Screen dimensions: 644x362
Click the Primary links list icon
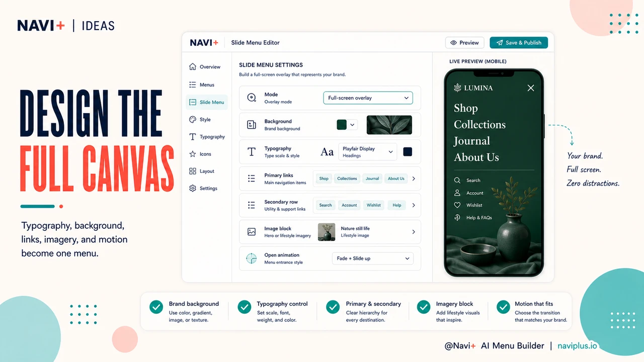pos(252,178)
